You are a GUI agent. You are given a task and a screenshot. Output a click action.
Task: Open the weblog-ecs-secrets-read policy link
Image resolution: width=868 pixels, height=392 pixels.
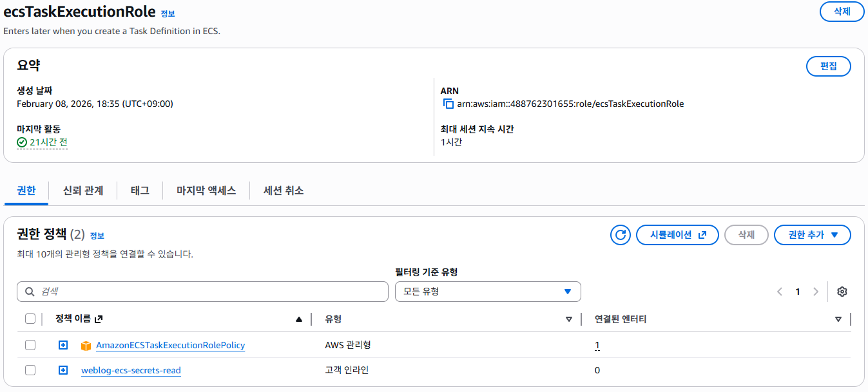tap(131, 370)
